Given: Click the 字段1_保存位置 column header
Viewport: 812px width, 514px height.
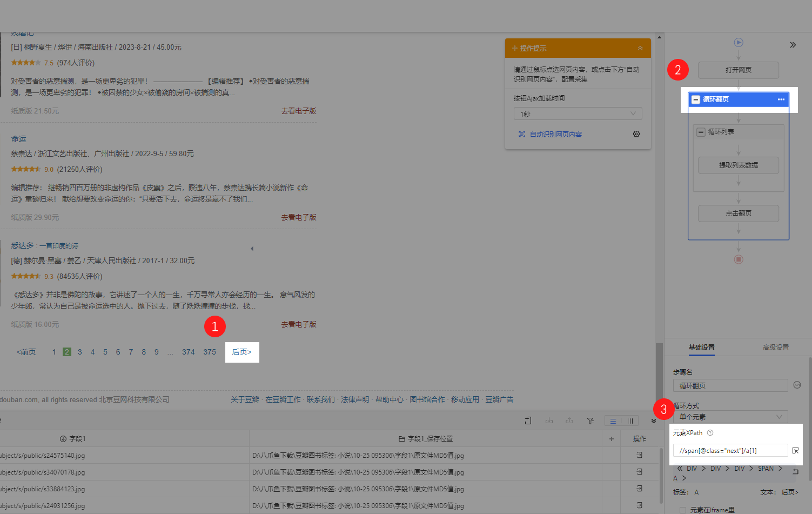Looking at the screenshot, I should pos(426,439).
